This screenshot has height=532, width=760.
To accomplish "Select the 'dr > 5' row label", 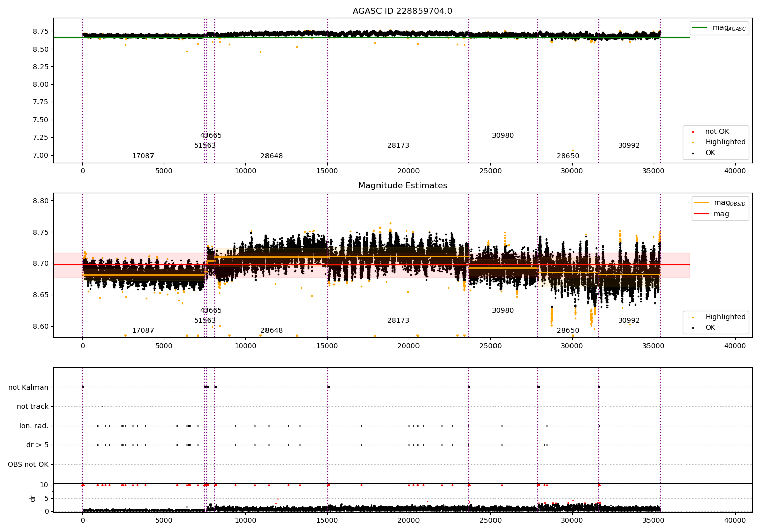I will click(37, 445).
